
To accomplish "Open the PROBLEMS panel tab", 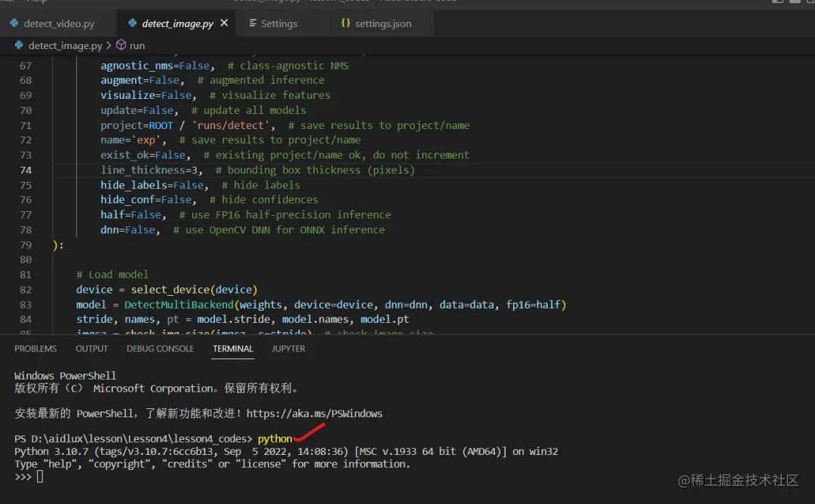I will click(x=35, y=349).
